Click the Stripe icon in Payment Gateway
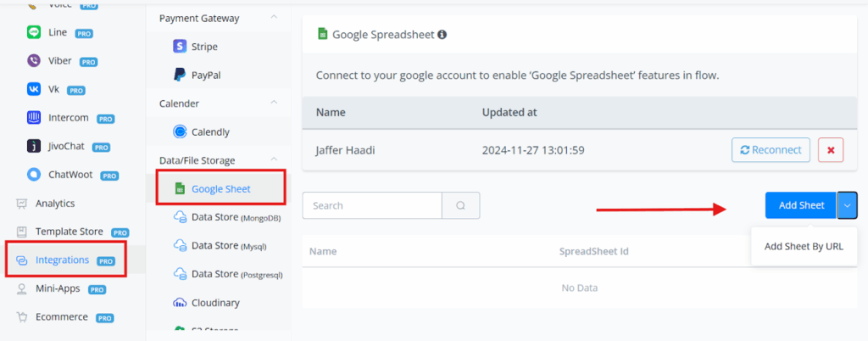This screenshot has height=341, width=868. (180, 47)
